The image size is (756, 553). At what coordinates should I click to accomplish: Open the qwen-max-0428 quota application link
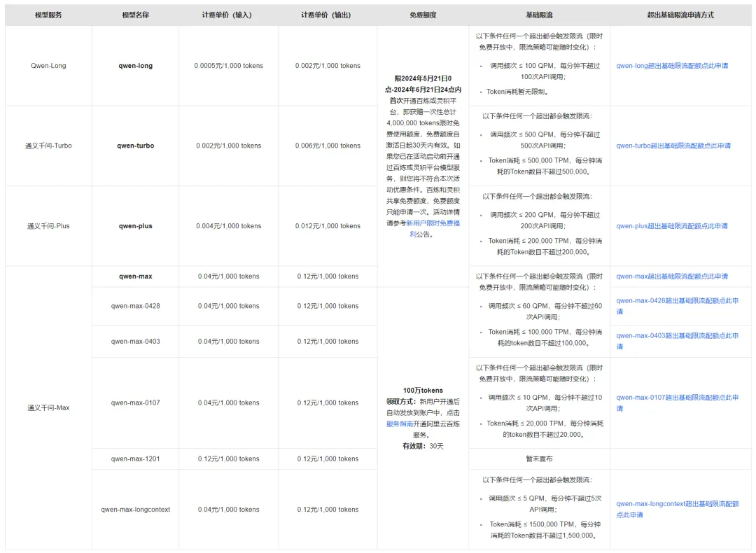[x=676, y=301]
